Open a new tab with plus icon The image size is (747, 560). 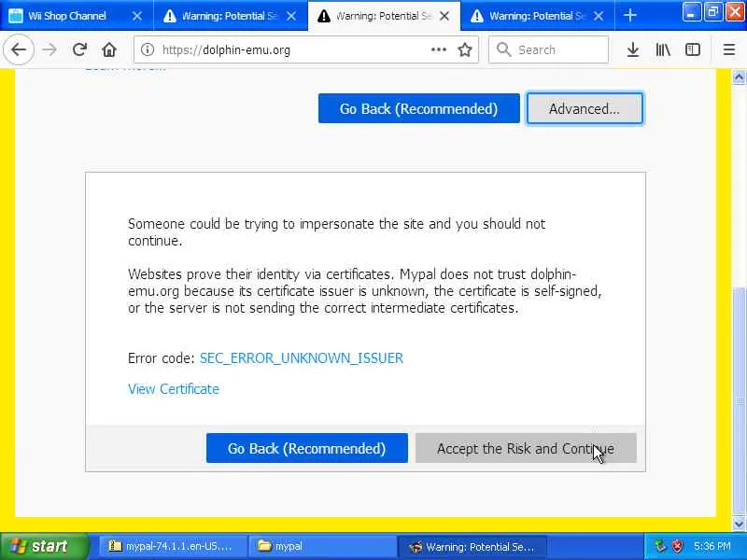click(629, 16)
